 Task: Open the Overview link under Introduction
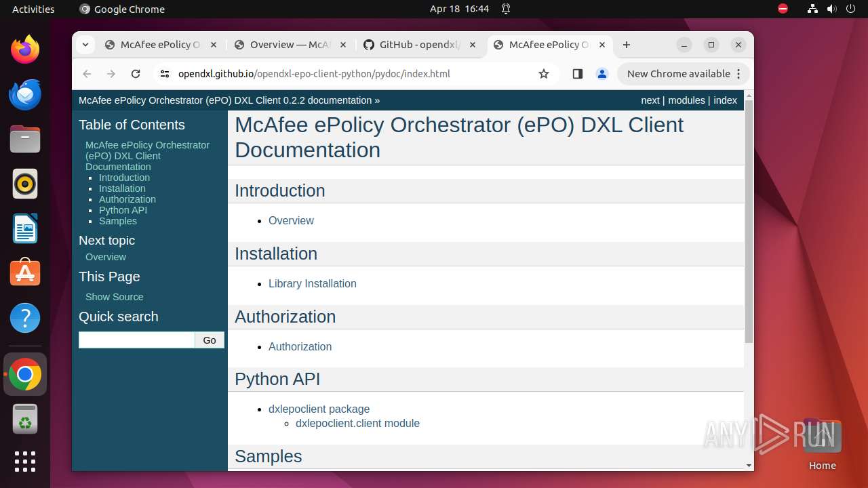(x=291, y=220)
